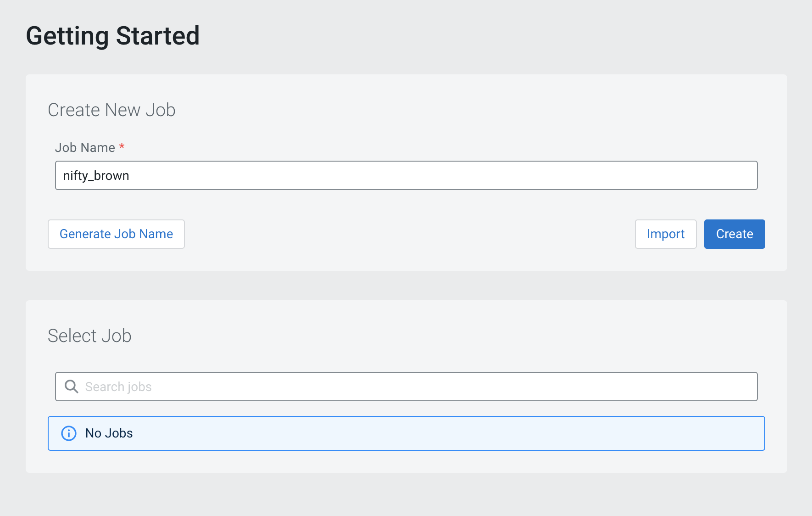Click the Create New Job section title
Image resolution: width=812 pixels, height=516 pixels.
point(111,110)
